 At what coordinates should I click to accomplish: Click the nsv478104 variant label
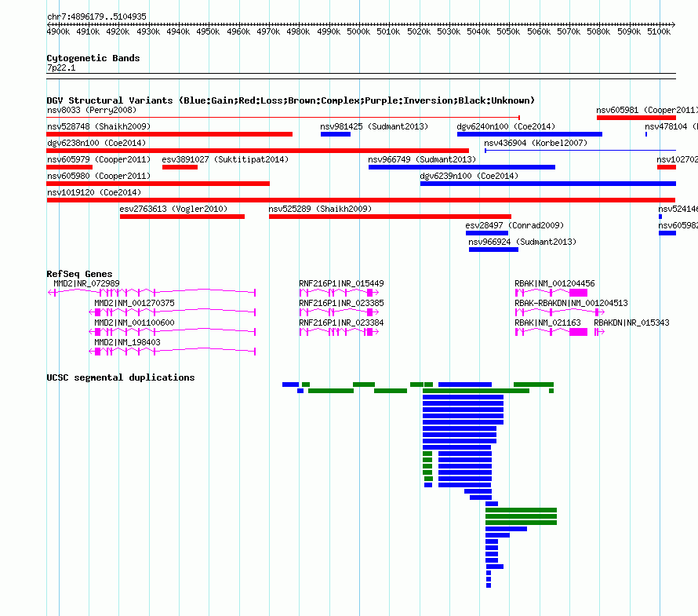pos(671,126)
